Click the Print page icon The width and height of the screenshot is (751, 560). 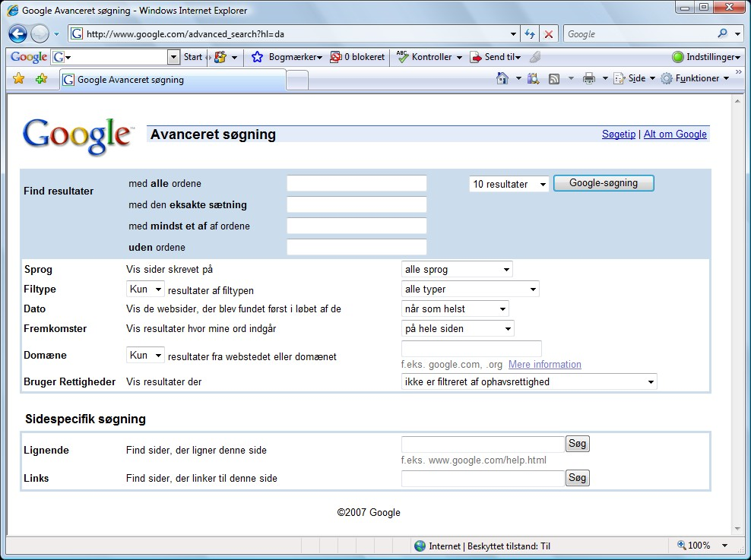coord(588,78)
